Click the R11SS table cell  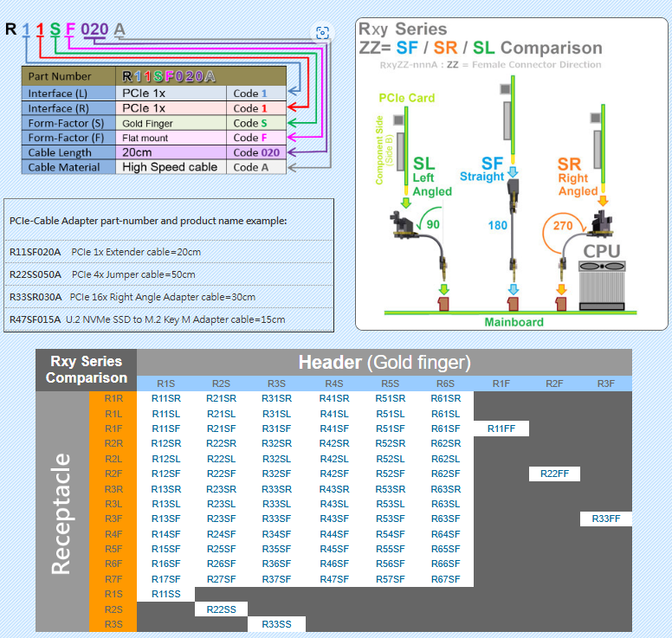pyautogui.click(x=165, y=594)
